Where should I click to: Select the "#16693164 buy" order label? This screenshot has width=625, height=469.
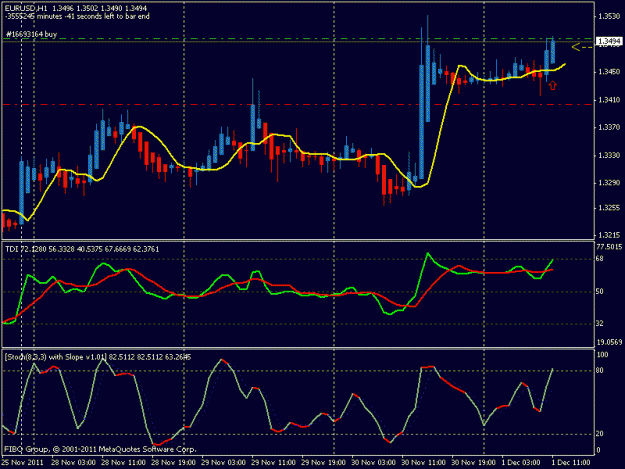[31, 35]
